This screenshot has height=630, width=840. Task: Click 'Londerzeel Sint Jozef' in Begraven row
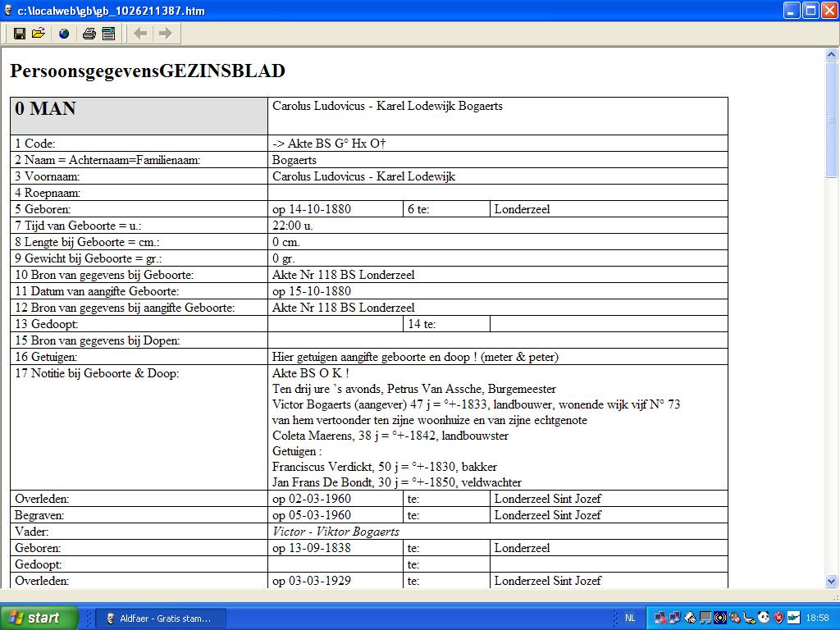[x=547, y=515]
